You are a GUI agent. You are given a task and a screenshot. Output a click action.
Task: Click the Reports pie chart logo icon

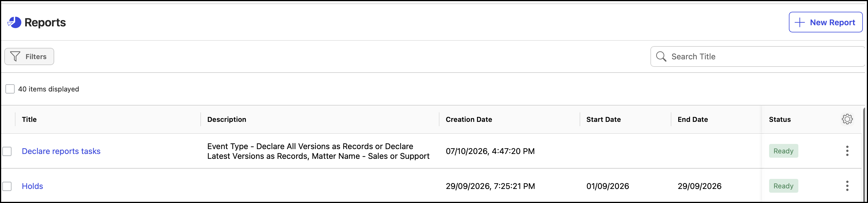[14, 23]
